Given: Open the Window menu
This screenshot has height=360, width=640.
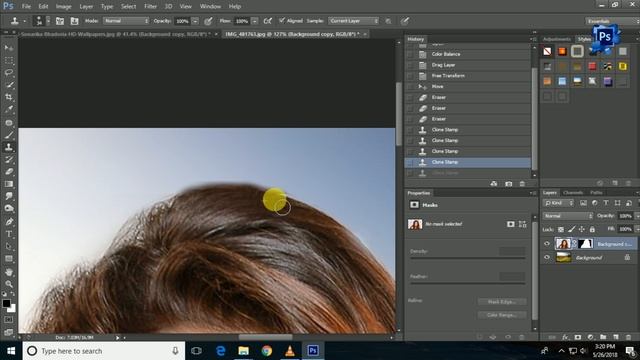Looking at the screenshot, I should 210,7.
